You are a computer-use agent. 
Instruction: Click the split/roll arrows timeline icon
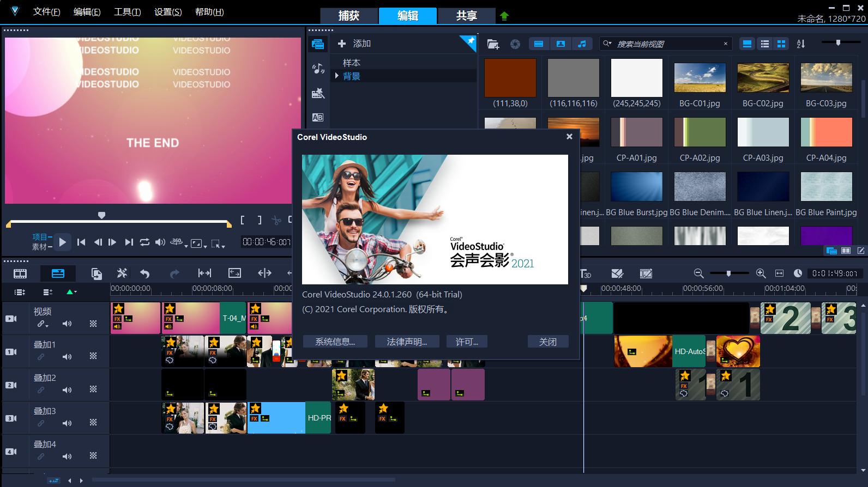264,273
